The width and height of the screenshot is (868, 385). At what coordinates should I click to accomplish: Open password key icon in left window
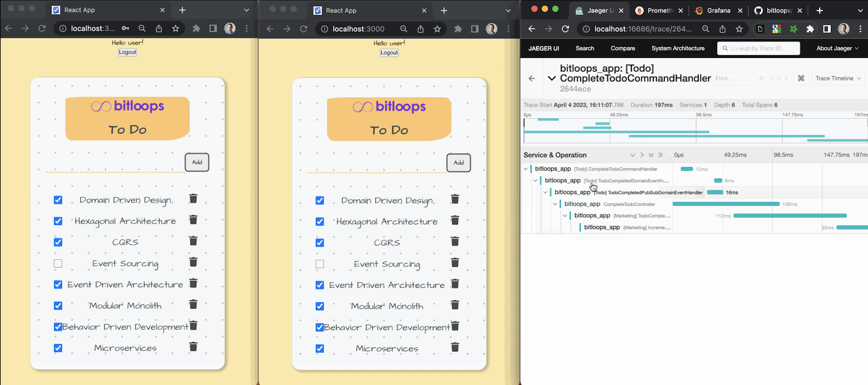pyautogui.click(x=125, y=29)
